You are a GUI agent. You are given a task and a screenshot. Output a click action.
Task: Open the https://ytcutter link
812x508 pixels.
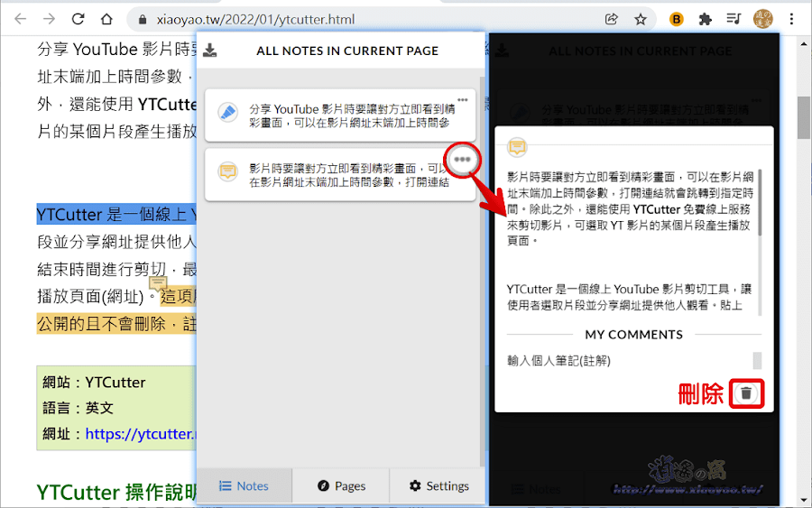tap(141, 433)
